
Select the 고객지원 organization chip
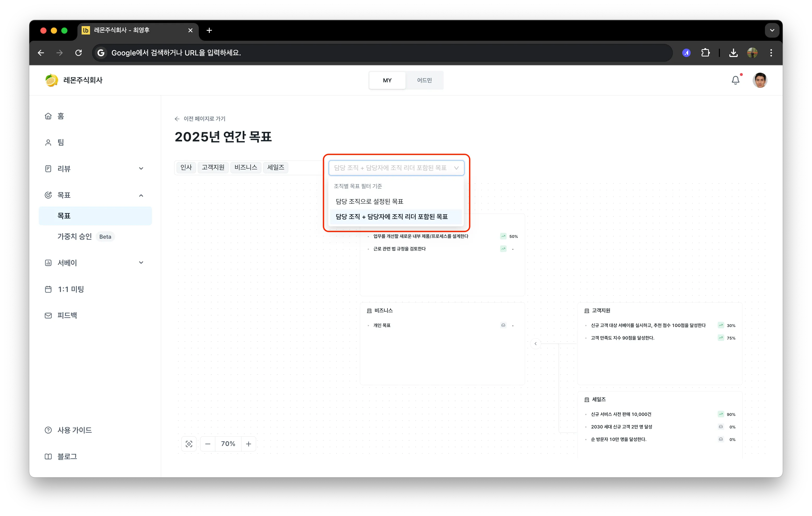(x=213, y=168)
